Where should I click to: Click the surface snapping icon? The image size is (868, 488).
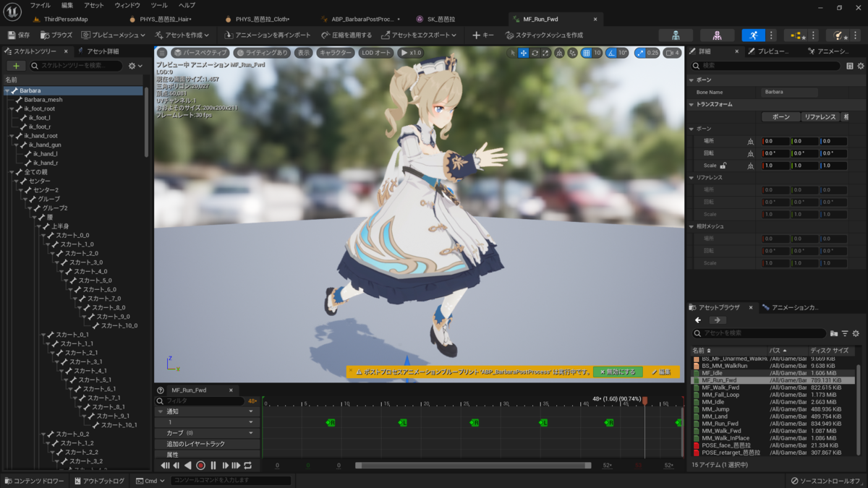573,53
